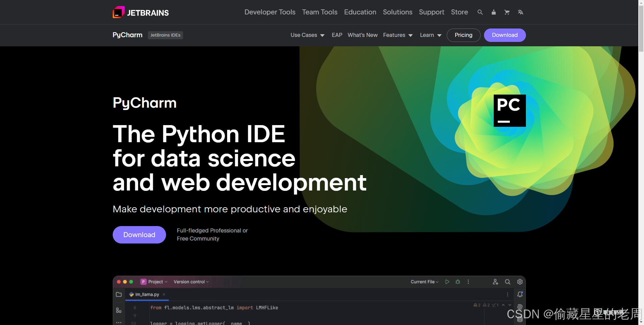Open the Notifications bell icon
This screenshot has width=644, height=325.
tap(520, 294)
